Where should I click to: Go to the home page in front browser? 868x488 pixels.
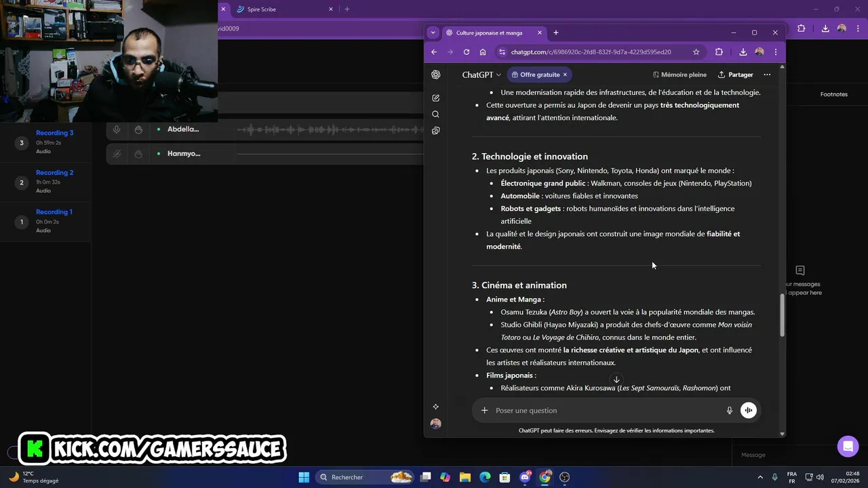coord(483,52)
